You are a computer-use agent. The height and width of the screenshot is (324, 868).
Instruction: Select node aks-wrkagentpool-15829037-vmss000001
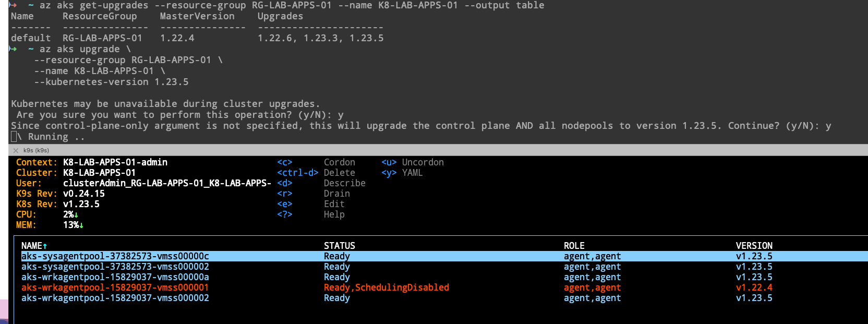(x=444, y=287)
